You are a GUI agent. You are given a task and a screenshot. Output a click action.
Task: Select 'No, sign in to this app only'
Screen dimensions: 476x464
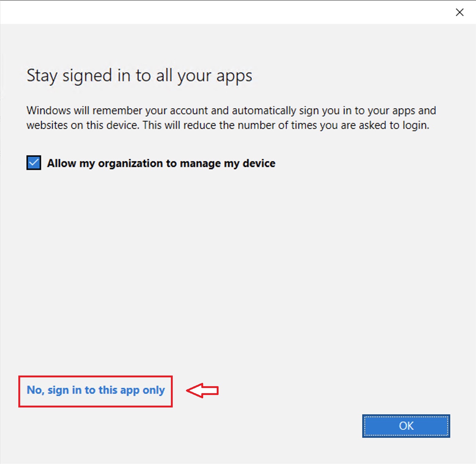pyautogui.click(x=96, y=390)
